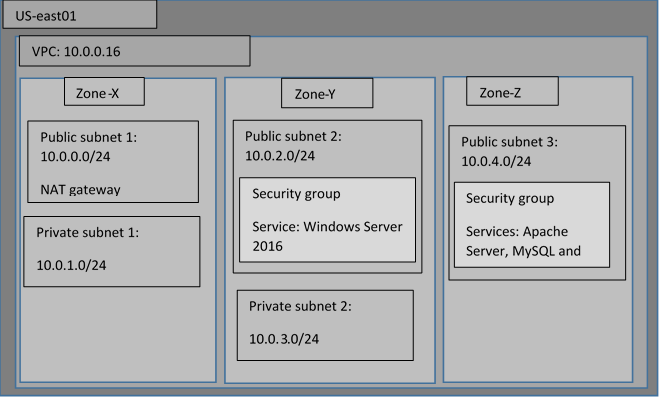Click the 10.0.0.0/24 address text
Screen dimensions: 660x400
coord(75,157)
